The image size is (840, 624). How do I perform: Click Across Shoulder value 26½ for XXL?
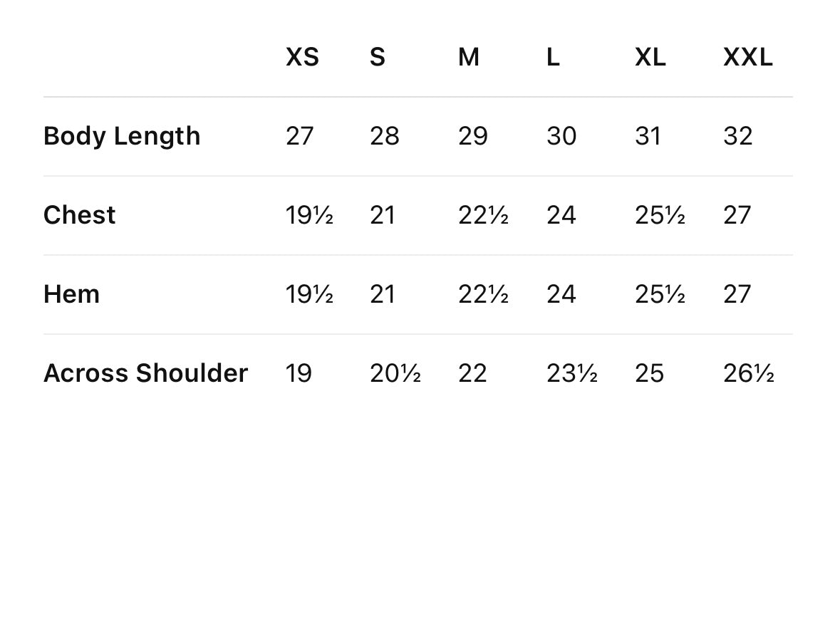pos(748,373)
